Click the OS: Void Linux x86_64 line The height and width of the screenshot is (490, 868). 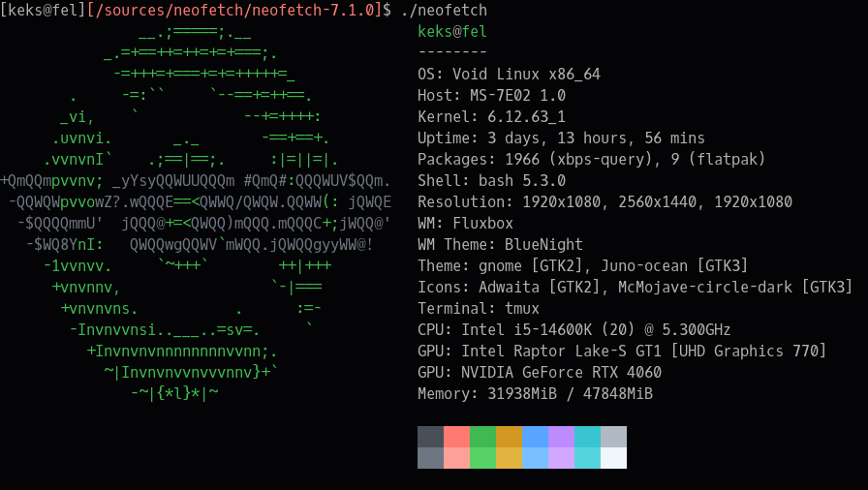[x=509, y=74]
